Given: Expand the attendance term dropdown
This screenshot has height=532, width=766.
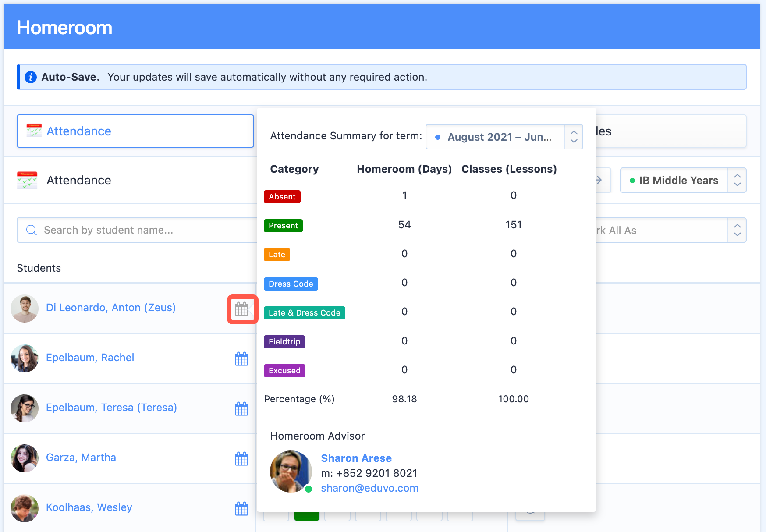Looking at the screenshot, I should 573,137.
